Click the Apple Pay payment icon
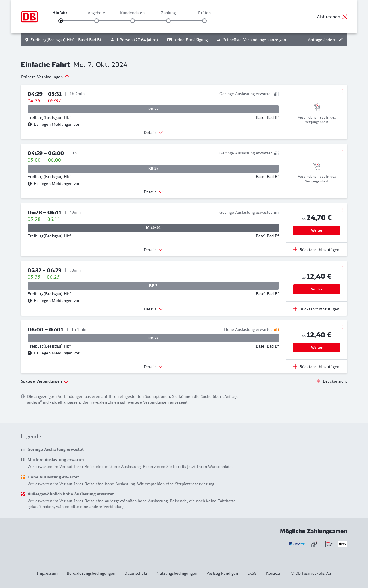This screenshot has height=588, width=368. click(342, 544)
